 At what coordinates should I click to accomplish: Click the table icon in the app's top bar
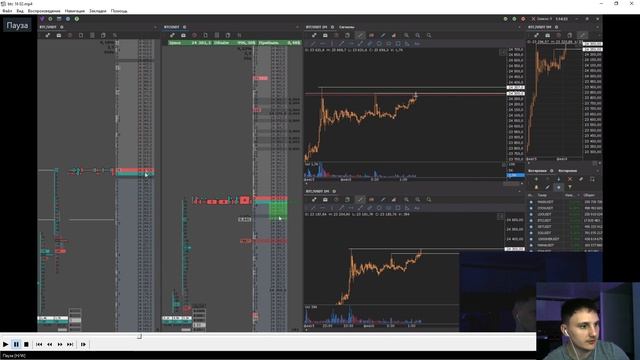[x=59, y=19]
